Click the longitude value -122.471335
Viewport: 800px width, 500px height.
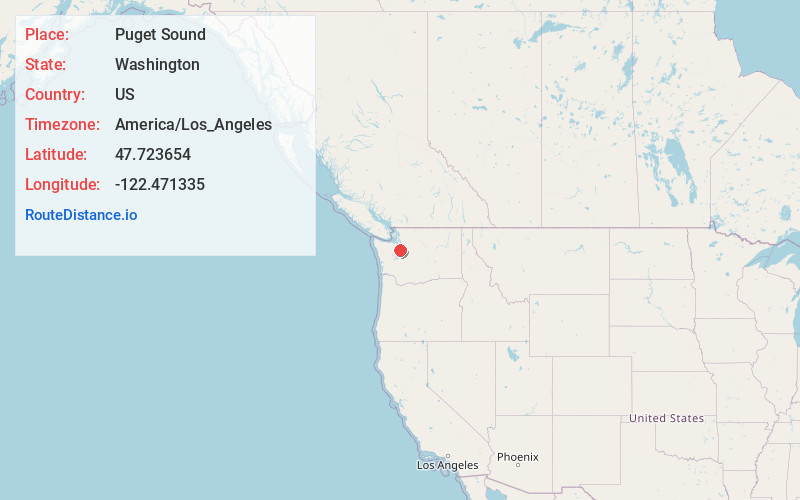[x=160, y=184]
